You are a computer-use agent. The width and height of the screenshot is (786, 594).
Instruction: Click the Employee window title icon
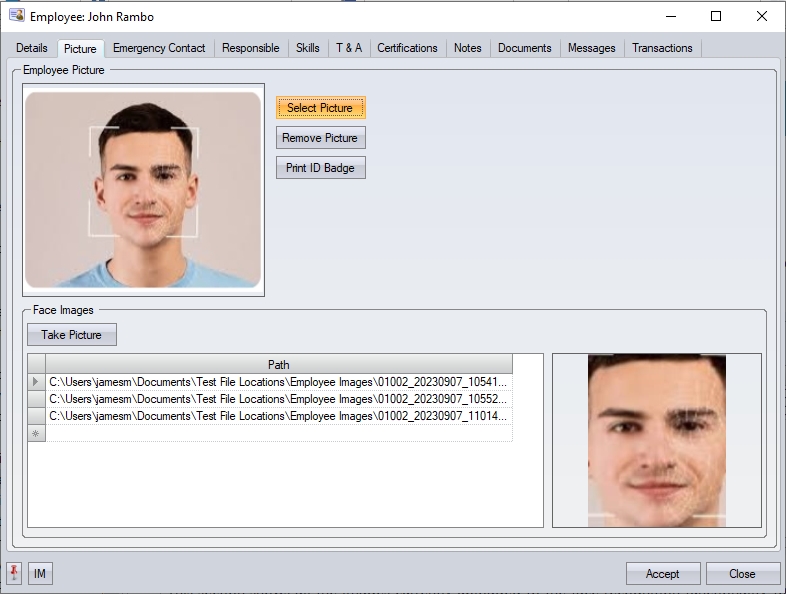click(16, 17)
